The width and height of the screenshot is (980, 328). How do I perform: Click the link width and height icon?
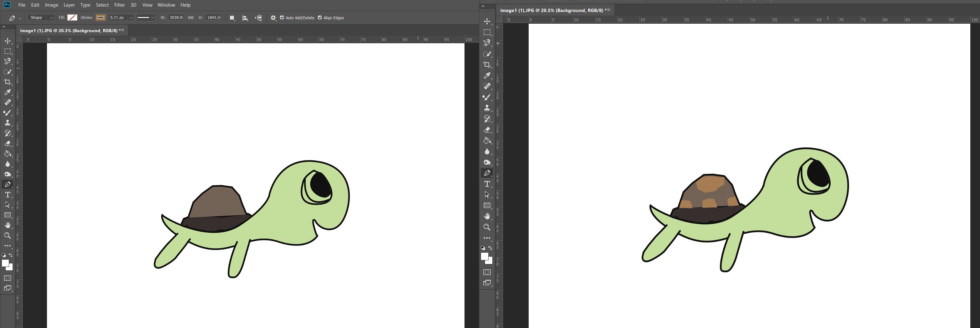191,18
